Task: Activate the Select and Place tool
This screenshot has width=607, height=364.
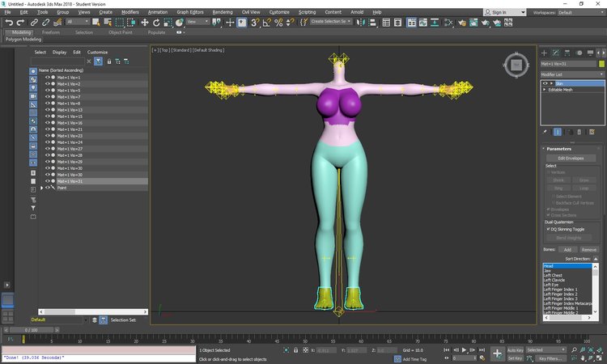Action: pos(179,23)
